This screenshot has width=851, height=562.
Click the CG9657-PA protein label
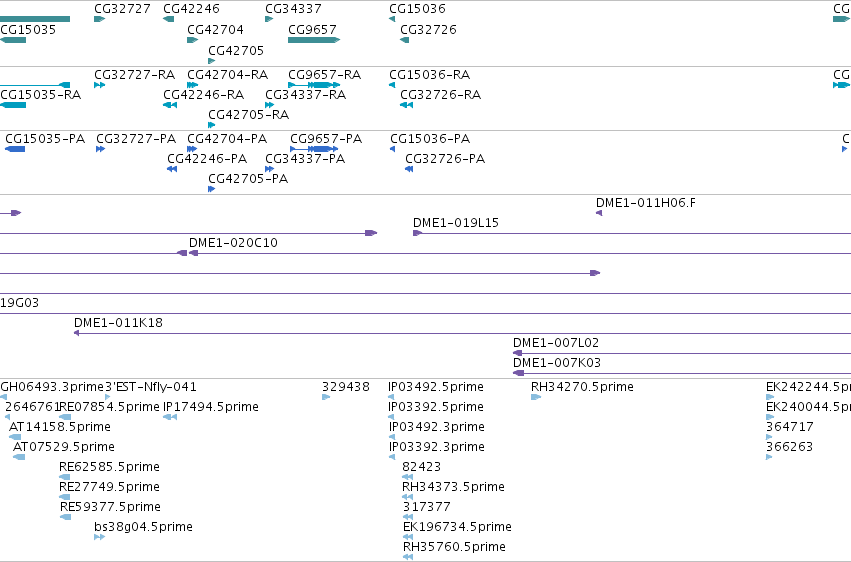326,138
